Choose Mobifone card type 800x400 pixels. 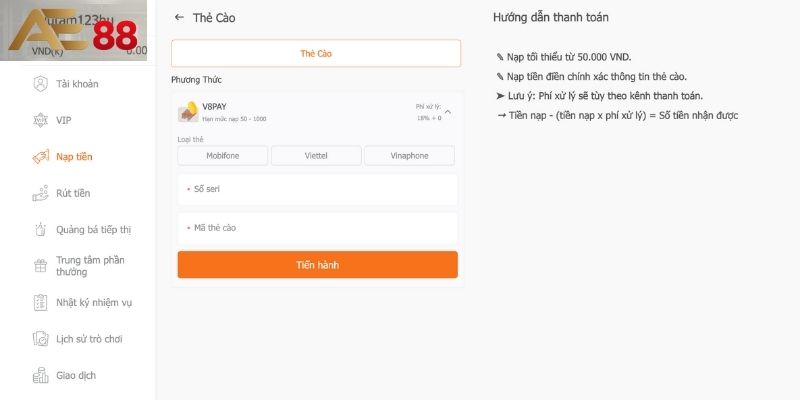pyautogui.click(x=222, y=156)
